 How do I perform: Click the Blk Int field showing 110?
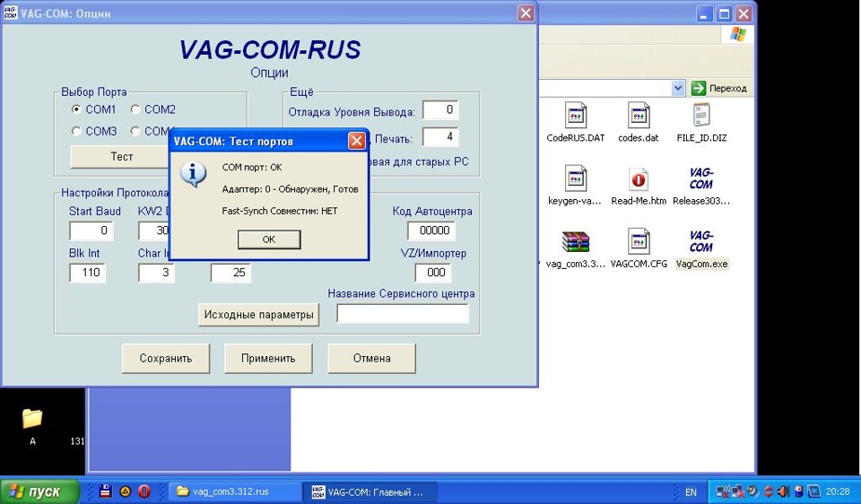click(x=87, y=273)
